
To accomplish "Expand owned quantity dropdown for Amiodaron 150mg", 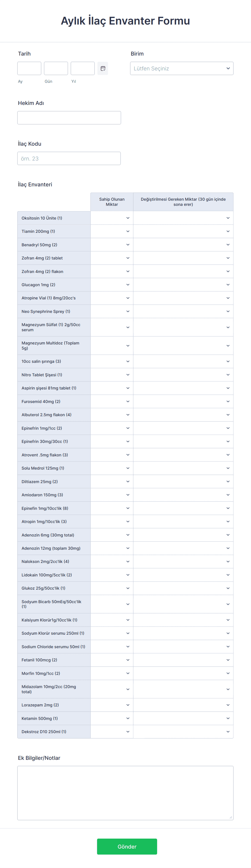I will (112, 495).
